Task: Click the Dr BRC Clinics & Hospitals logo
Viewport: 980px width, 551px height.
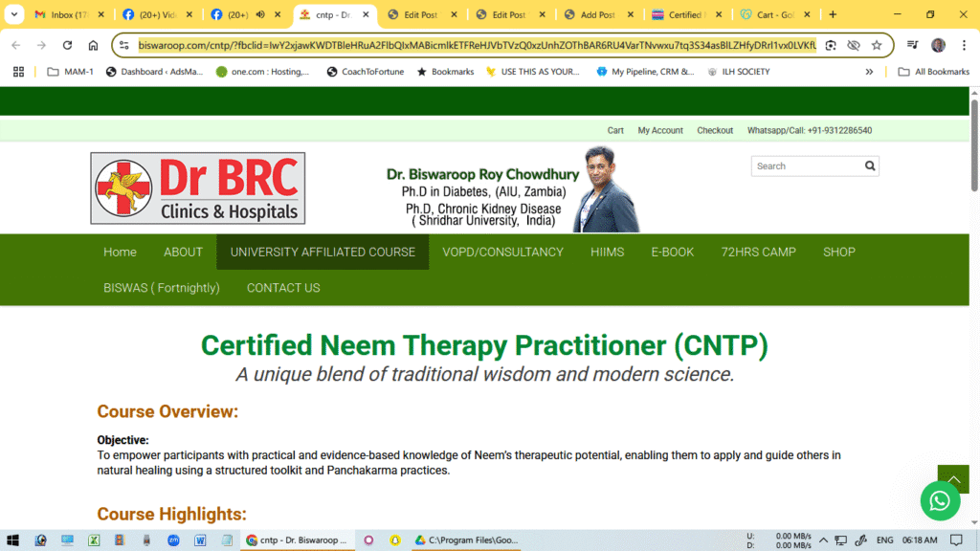Action: [197, 188]
